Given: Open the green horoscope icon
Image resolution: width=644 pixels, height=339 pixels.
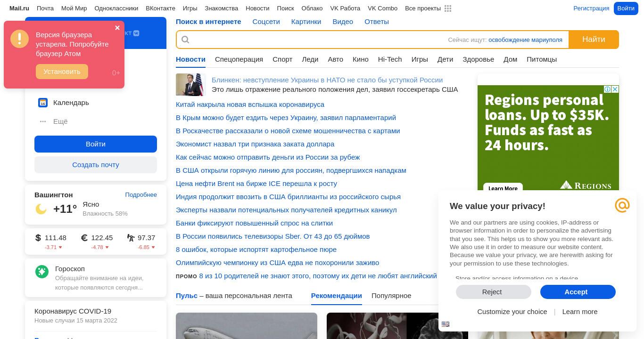Looking at the screenshot, I should click(x=42, y=272).
